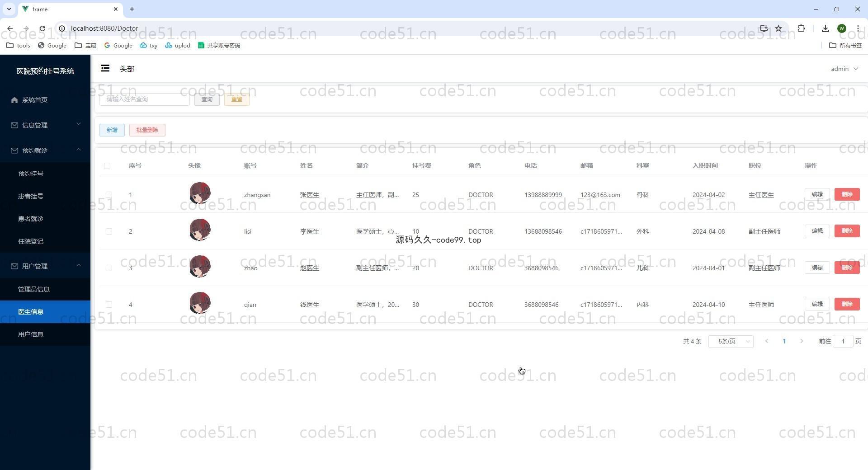Click the home icon beside 系统首页

pos(14,100)
